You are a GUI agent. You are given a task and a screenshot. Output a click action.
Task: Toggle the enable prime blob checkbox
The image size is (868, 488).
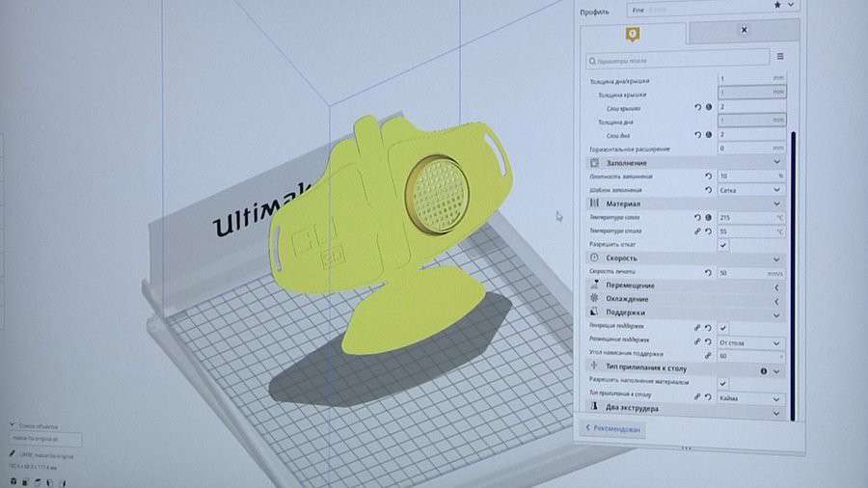click(x=723, y=383)
